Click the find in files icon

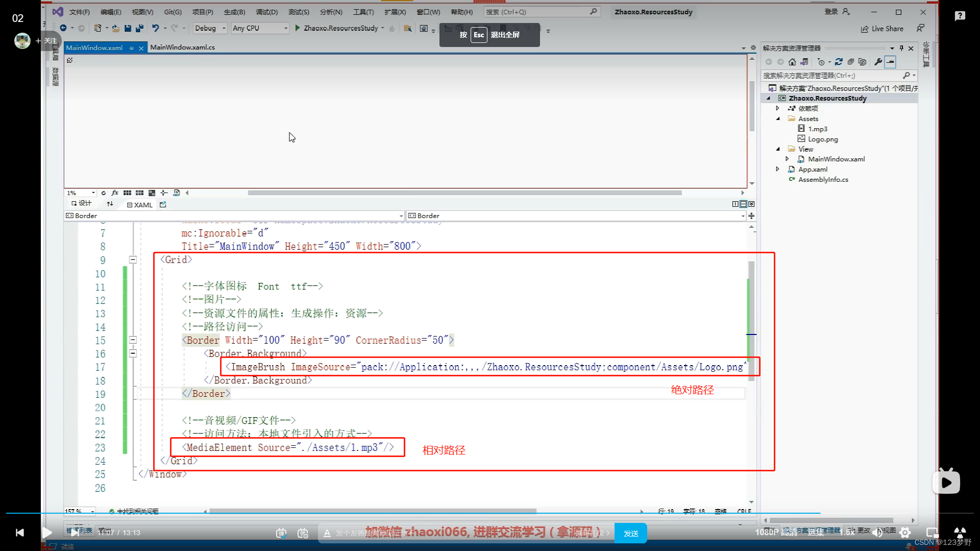pyautogui.click(x=407, y=29)
